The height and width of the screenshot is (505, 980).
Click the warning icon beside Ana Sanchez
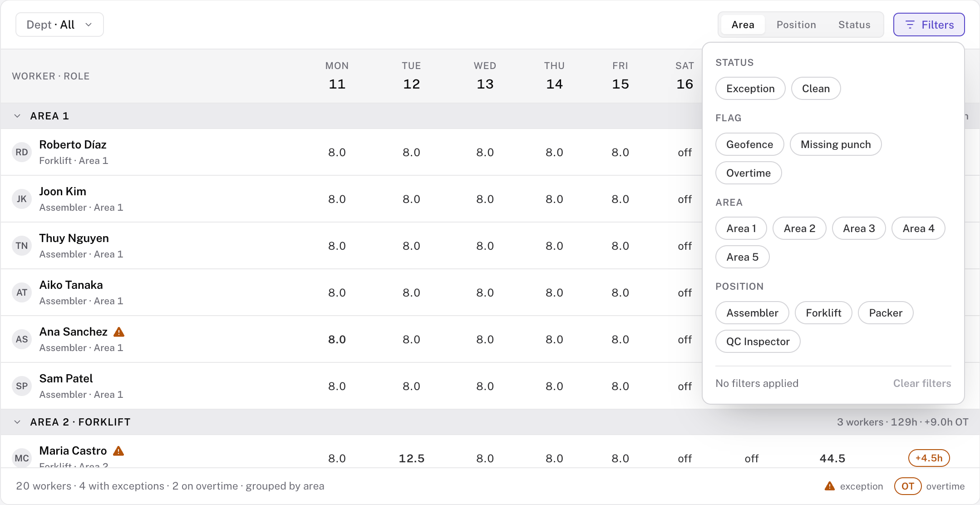(119, 332)
